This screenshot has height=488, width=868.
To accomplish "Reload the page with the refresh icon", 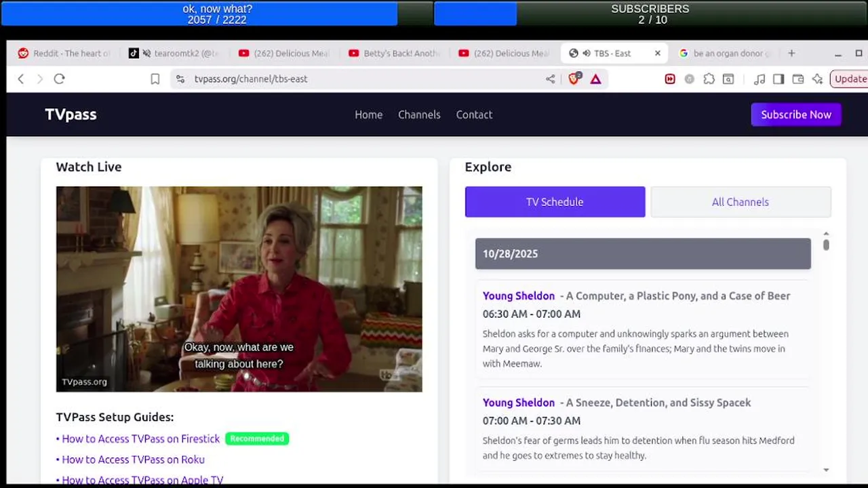I will coord(59,79).
